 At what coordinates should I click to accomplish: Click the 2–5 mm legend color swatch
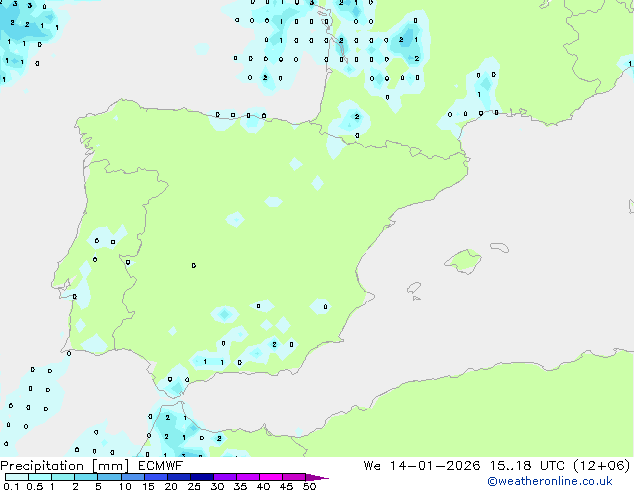coord(86,477)
